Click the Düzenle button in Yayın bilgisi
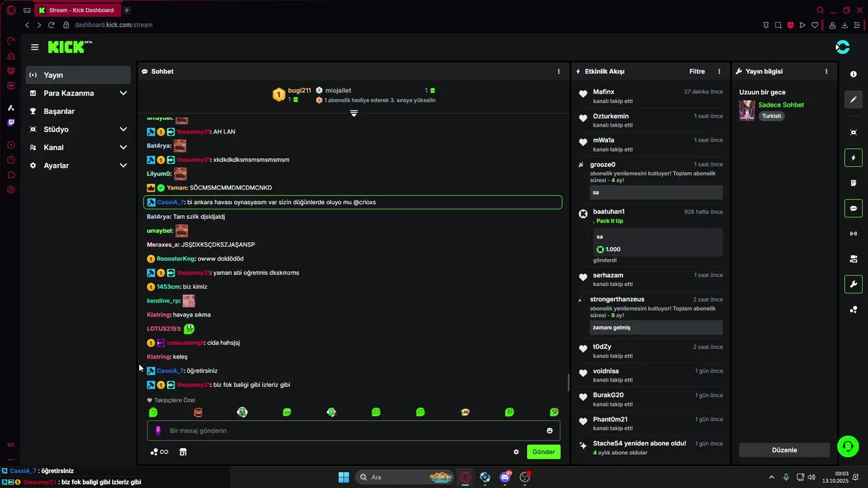 pos(785,450)
